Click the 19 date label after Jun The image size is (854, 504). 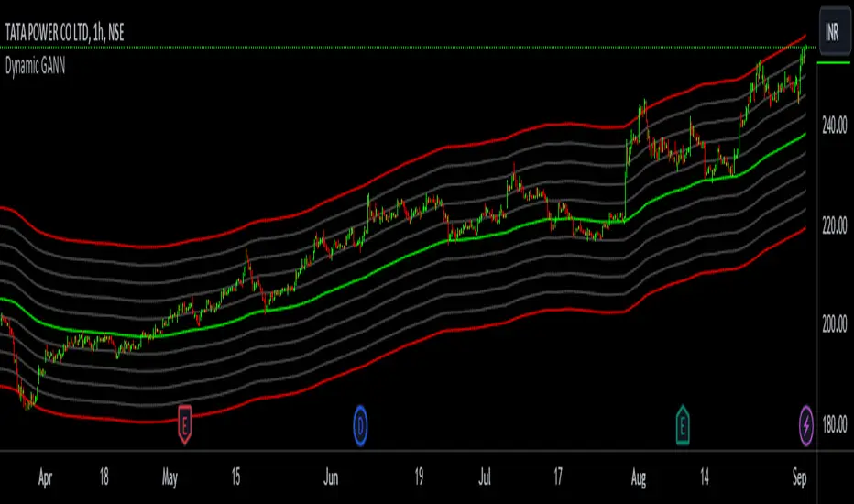coord(419,477)
